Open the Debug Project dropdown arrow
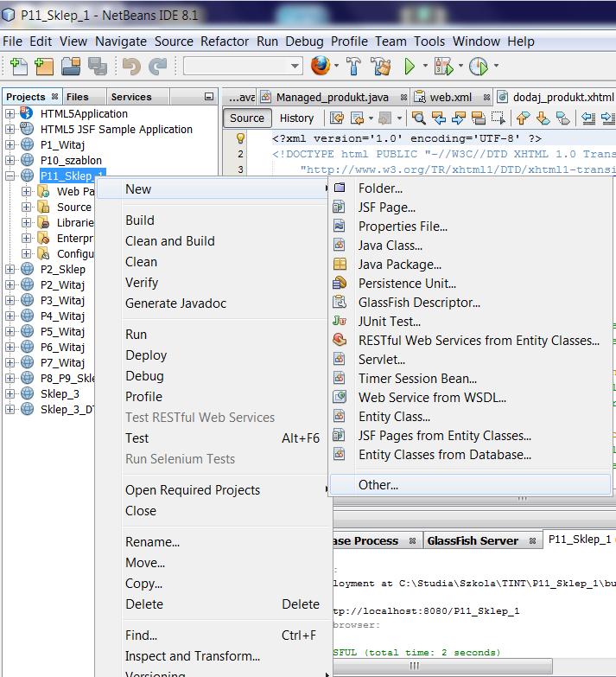The width and height of the screenshot is (616, 677). (460, 66)
